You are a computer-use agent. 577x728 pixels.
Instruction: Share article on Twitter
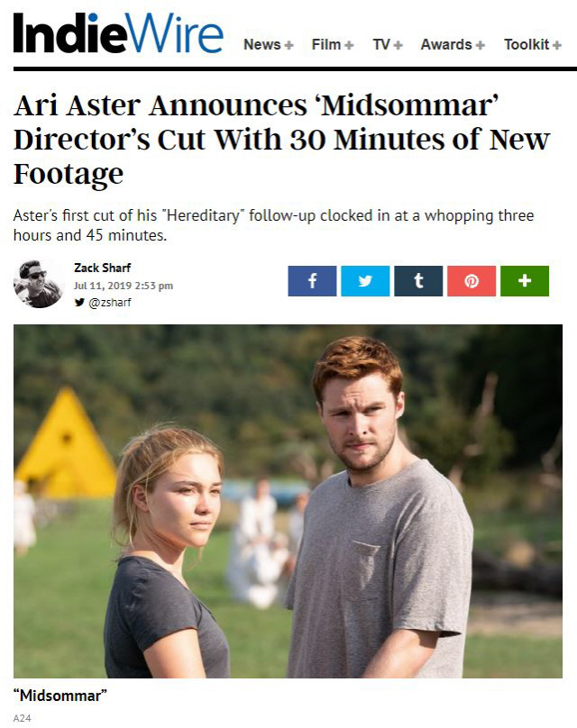coord(365,281)
